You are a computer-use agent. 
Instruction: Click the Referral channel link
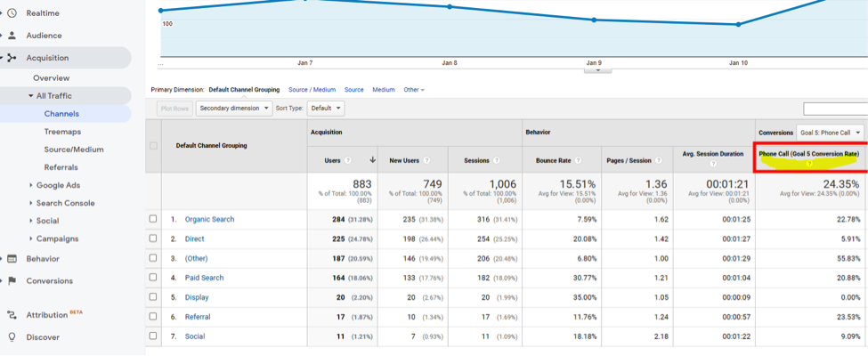point(197,317)
